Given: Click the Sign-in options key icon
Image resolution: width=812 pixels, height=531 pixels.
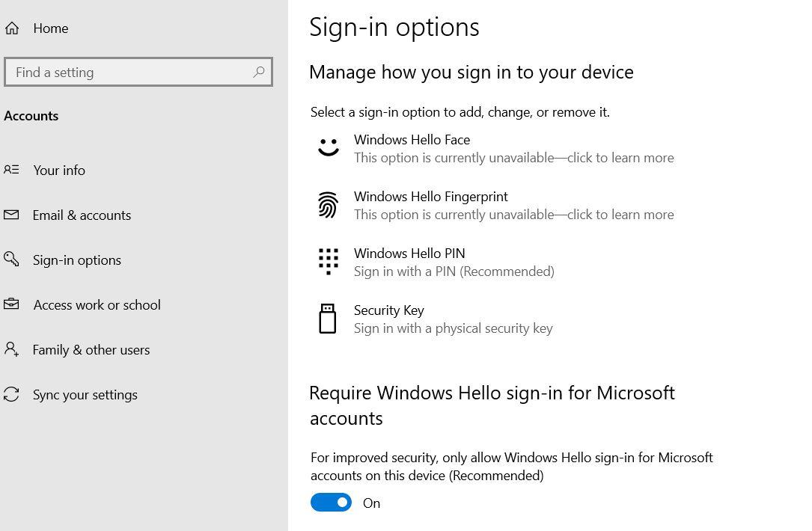Looking at the screenshot, I should [x=11, y=260].
